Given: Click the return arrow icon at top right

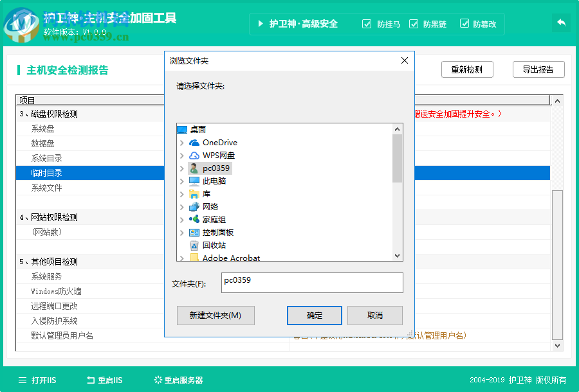Looking at the screenshot, I should coord(560,22).
